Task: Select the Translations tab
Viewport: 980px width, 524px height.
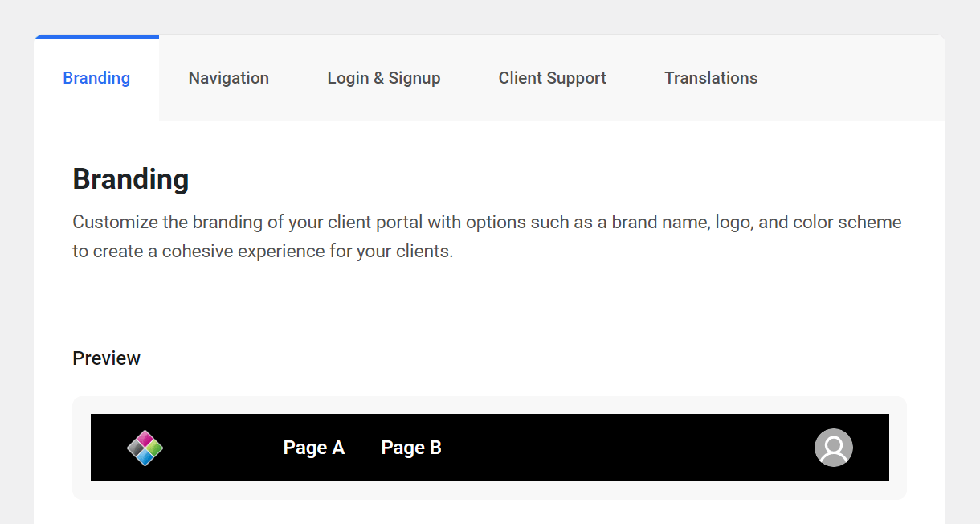Action: [x=711, y=78]
